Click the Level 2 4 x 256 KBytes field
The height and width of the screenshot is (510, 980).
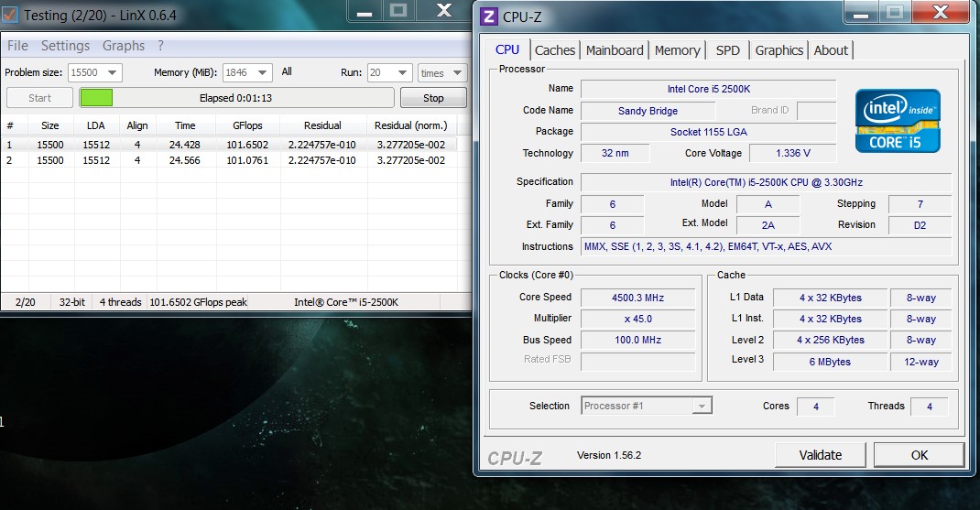coord(830,340)
